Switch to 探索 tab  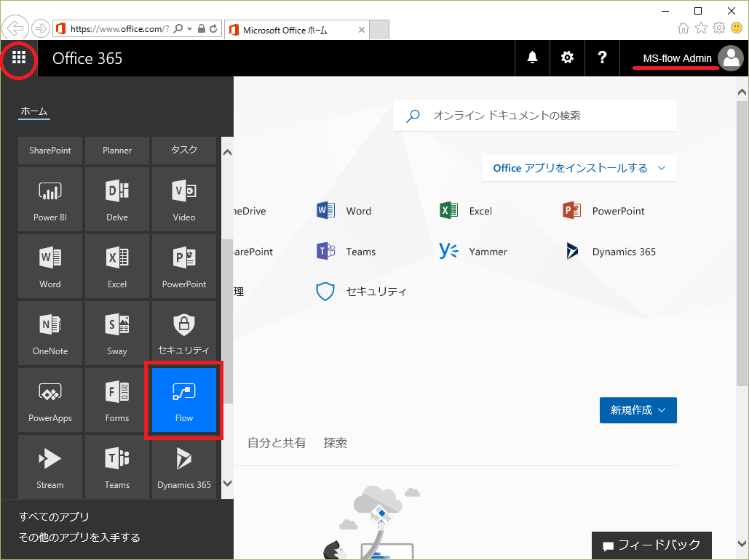[x=336, y=443]
